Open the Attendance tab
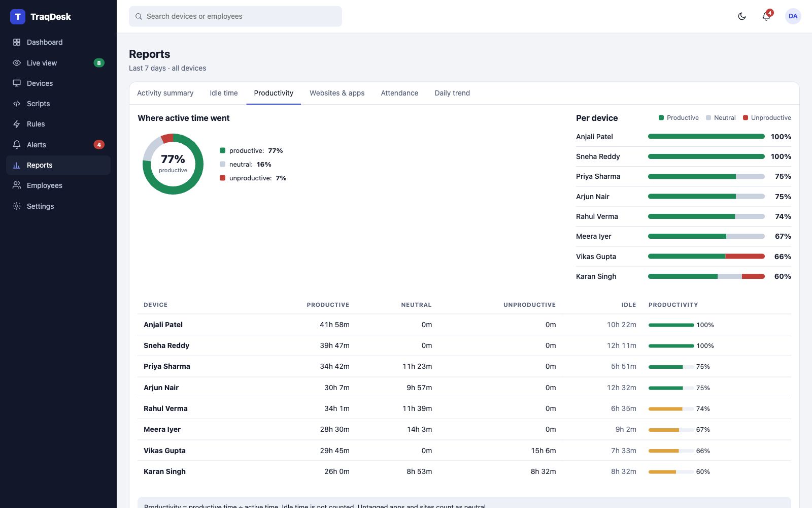 point(400,93)
